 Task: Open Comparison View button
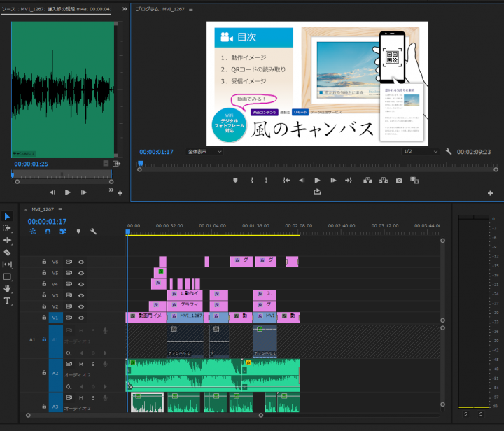414,181
